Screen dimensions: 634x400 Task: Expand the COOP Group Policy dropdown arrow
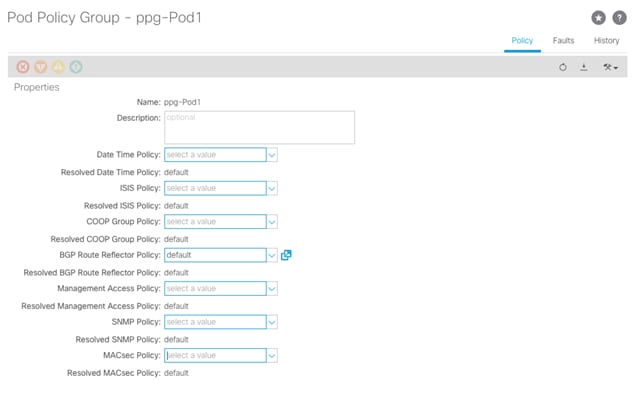pos(272,222)
